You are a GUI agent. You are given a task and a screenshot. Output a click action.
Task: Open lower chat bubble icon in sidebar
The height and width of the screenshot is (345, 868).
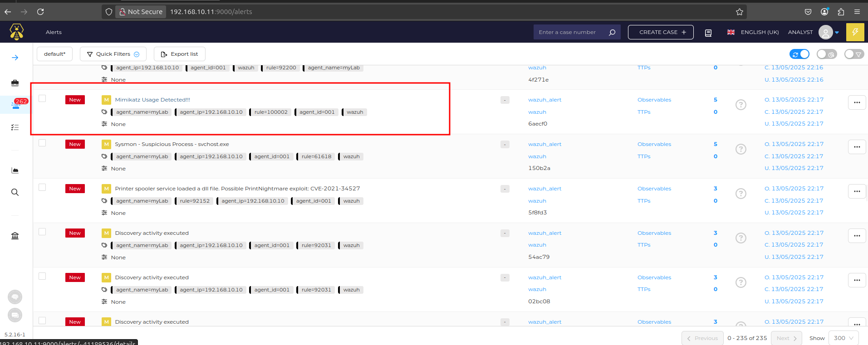click(15, 315)
